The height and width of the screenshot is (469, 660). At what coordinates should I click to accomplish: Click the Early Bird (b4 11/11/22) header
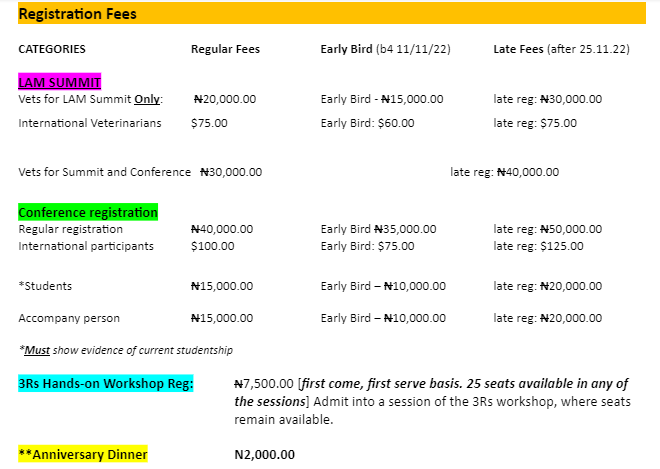386,49
